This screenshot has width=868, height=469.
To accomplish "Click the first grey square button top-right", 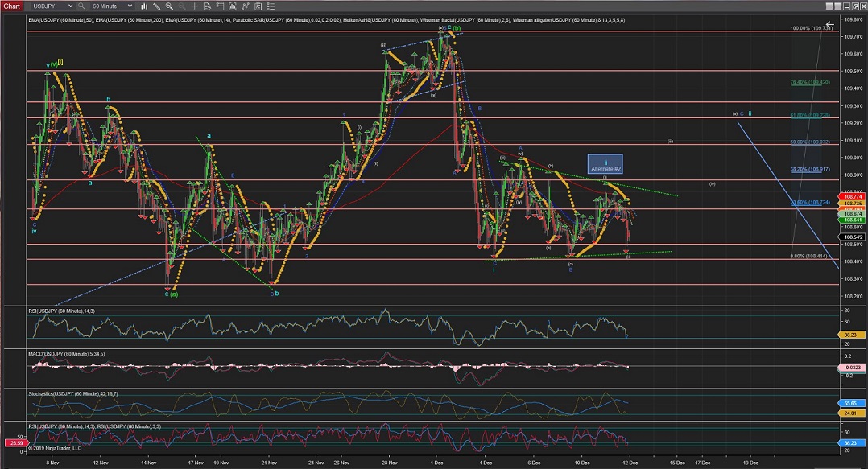I will 829,6.
